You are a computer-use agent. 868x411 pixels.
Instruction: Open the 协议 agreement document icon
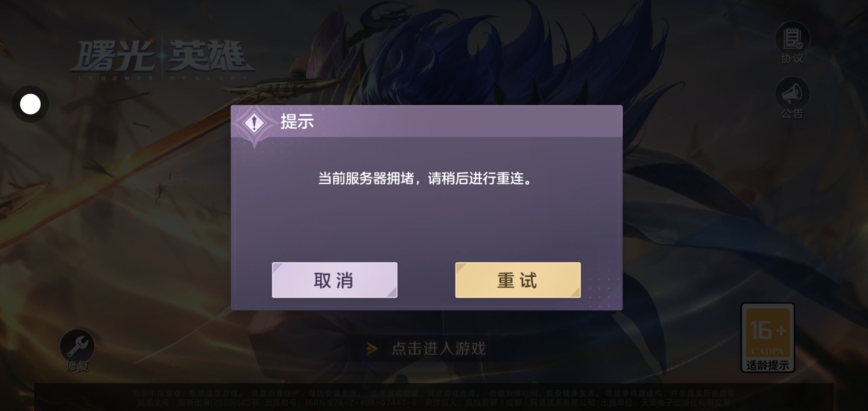coord(792,38)
